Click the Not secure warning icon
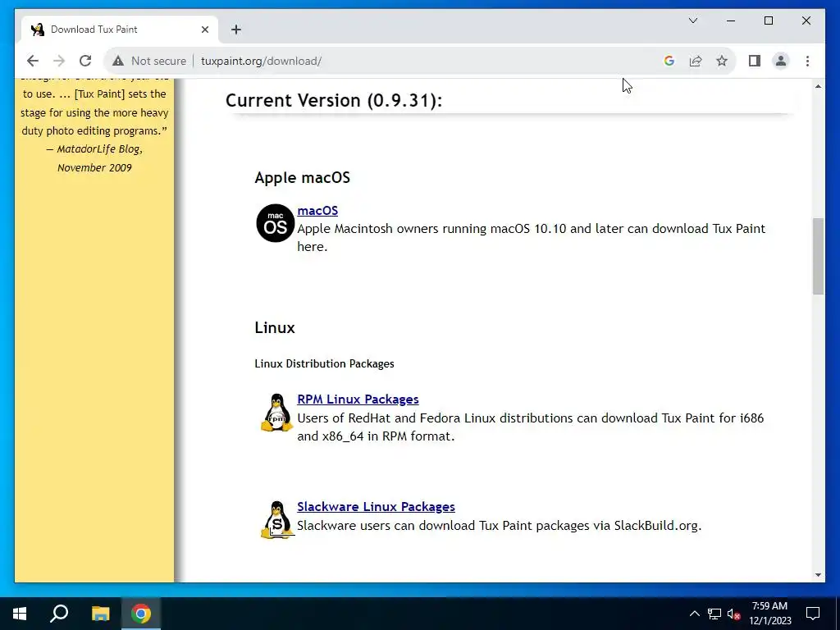Screen dimensions: 840x630 pos(118,61)
